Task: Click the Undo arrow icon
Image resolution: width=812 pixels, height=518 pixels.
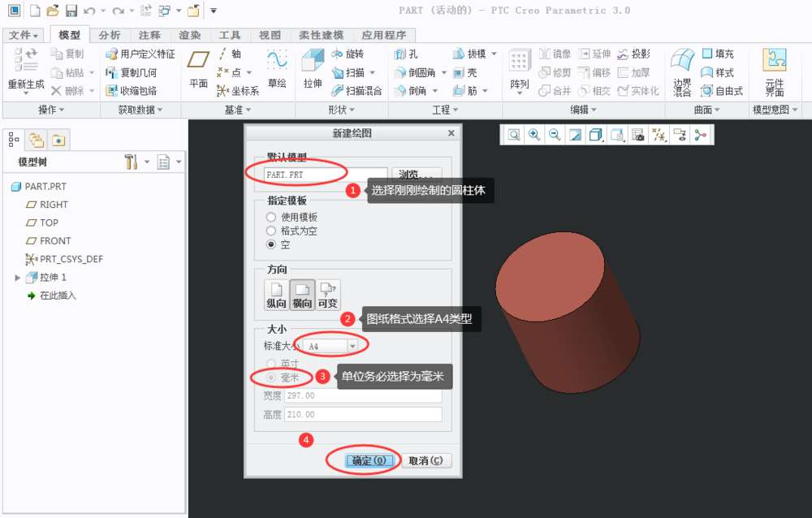Action: [x=89, y=11]
